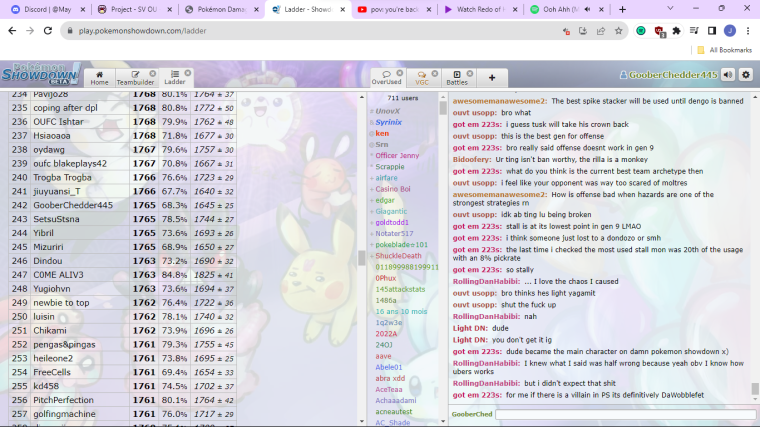Image resolution: width=760 pixels, height=427 pixels.
Task: Open the browser extensions puzzle icon
Action: [677, 31]
